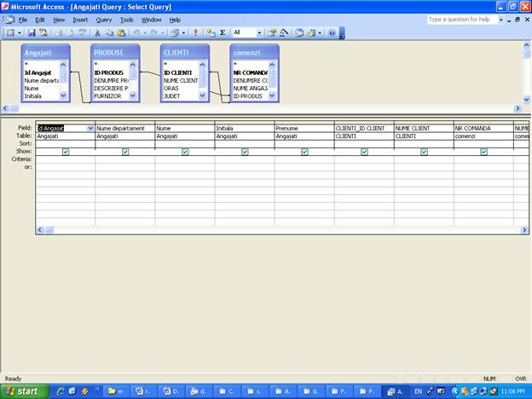Open the Insert menu
This screenshot has height=399, width=532.
coord(80,20)
